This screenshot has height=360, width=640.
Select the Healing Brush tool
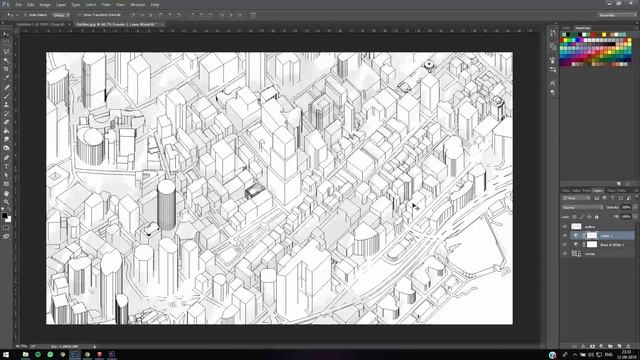[6, 87]
